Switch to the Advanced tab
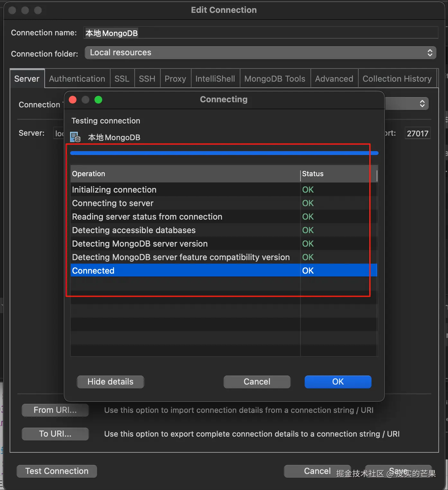 point(334,78)
